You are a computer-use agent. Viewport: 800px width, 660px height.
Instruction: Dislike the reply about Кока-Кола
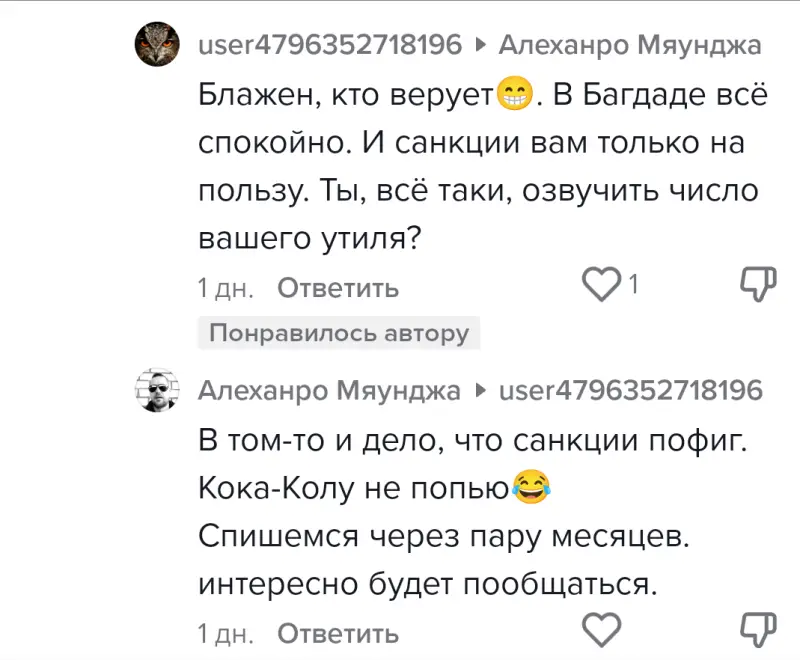758,631
